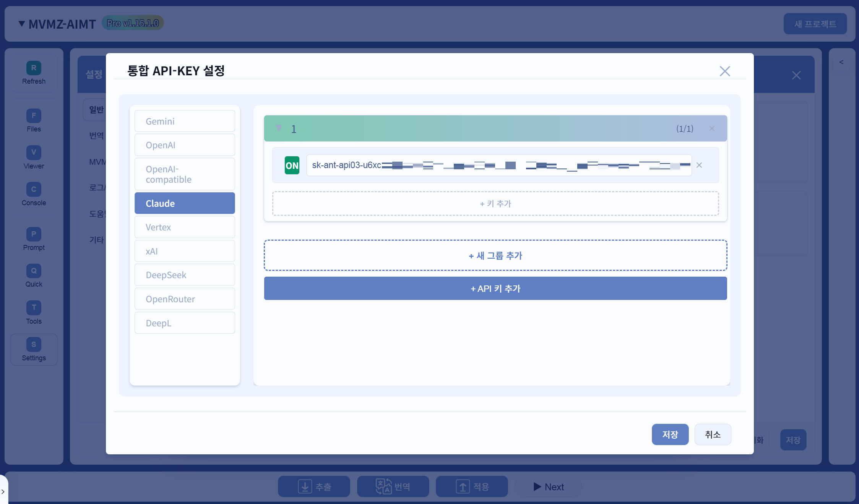859x504 pixels.
Task: Select the DeepSeek provider tab
Action: click(185, 275)
